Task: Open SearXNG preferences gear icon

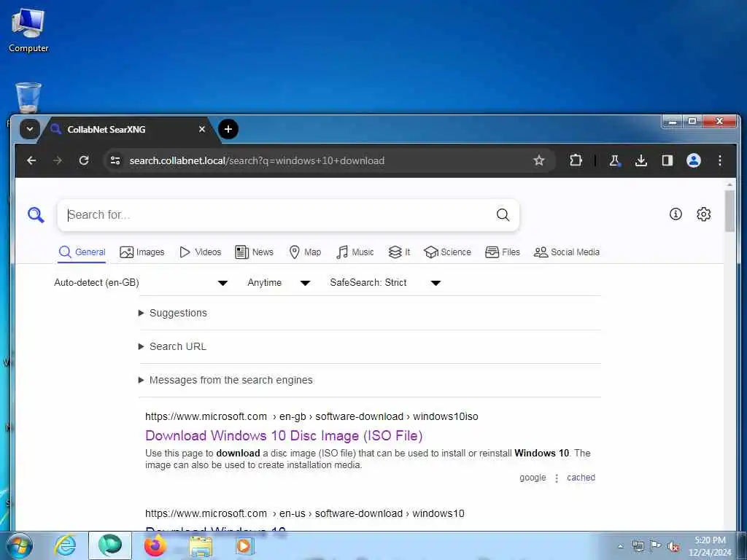Action: point(704,214)
